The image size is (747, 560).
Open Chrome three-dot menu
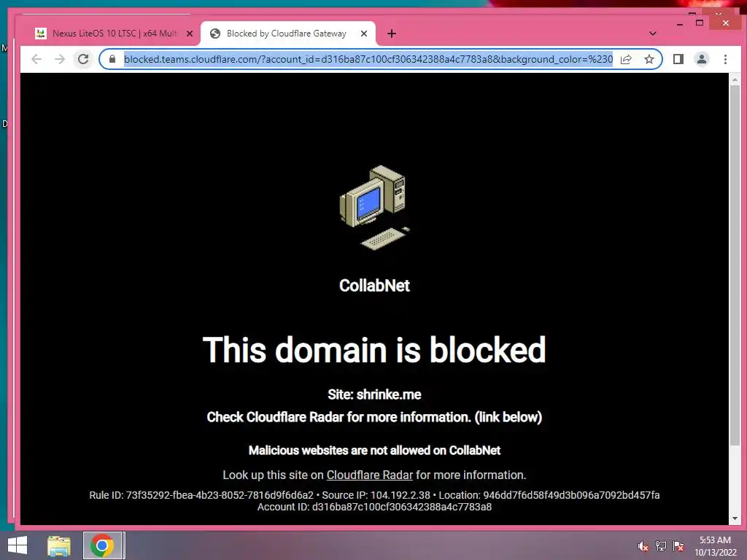(725, 59)
